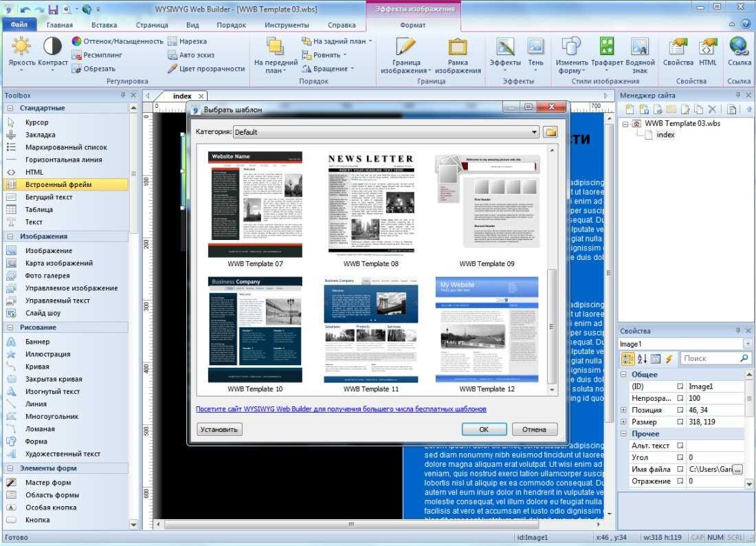The image size is (756, 546).
Task: Confirm template with OK button
Action: (x=484, y=429)
